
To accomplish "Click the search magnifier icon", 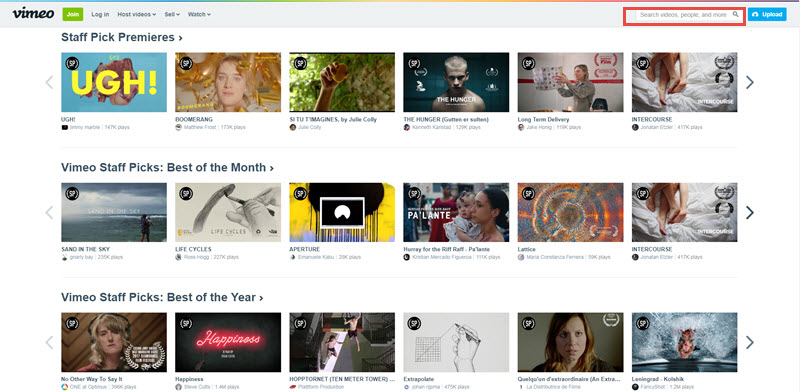I will coord(735,14).
